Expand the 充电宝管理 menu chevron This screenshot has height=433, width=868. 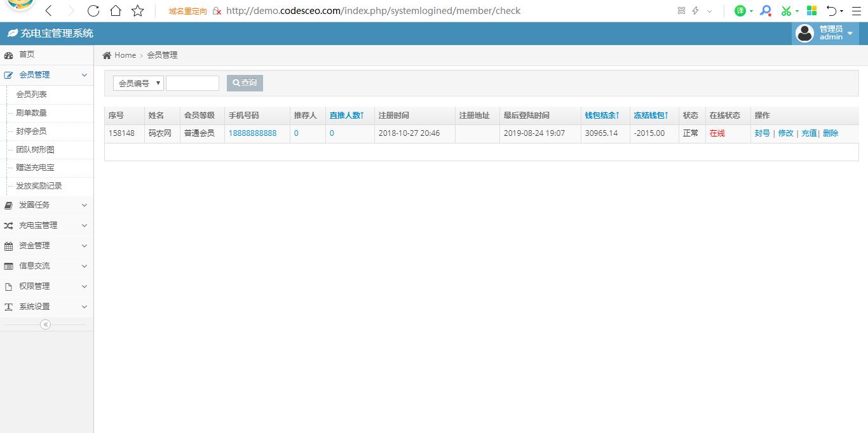click(84, 225)
